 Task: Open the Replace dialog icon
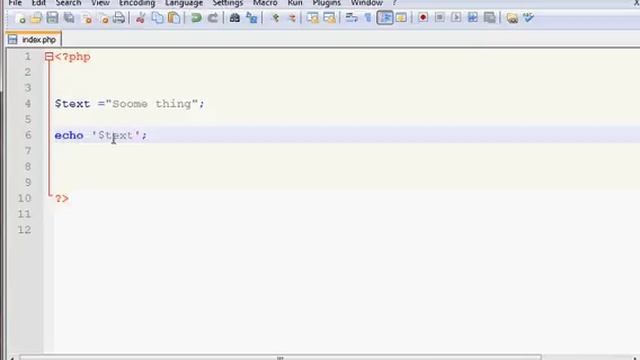coord(251,18)
